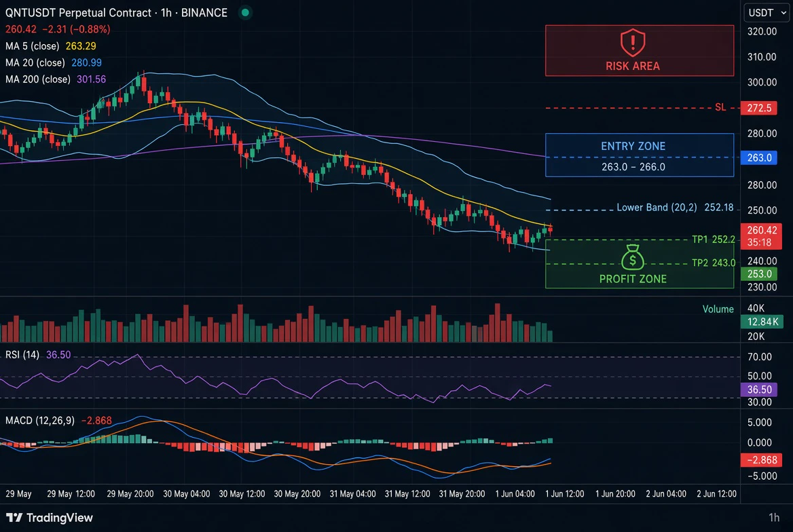
Task: Click the MA 200 value 301.56
Action: pos(92,79)
